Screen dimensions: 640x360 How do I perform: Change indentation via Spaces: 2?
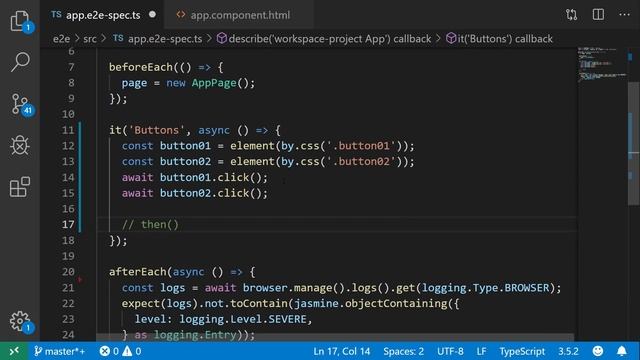pos(403,351)
